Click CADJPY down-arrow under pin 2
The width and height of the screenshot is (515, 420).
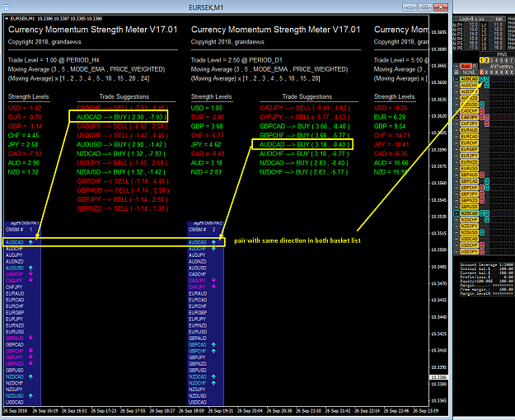click(x=487, y=117)
